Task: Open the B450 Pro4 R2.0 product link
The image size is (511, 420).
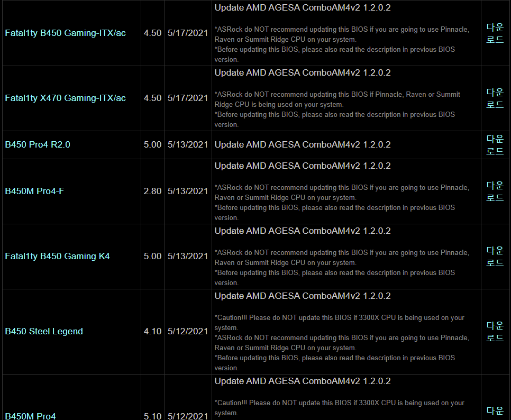Action: [x=38, y=144]
